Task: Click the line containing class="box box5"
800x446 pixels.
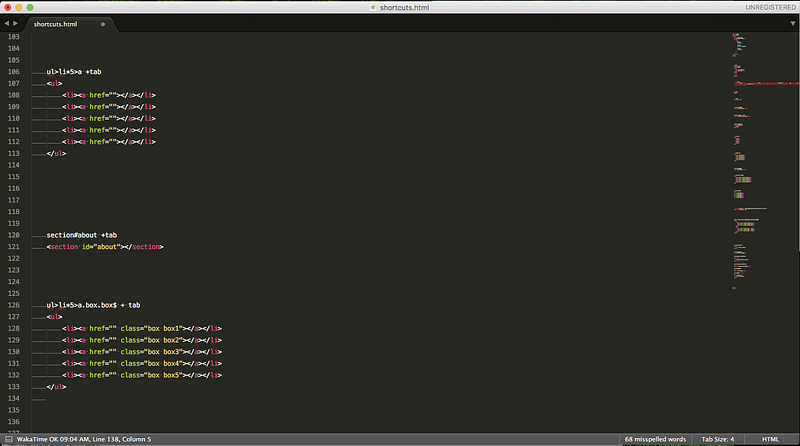Action: click(x=142, y=375)
